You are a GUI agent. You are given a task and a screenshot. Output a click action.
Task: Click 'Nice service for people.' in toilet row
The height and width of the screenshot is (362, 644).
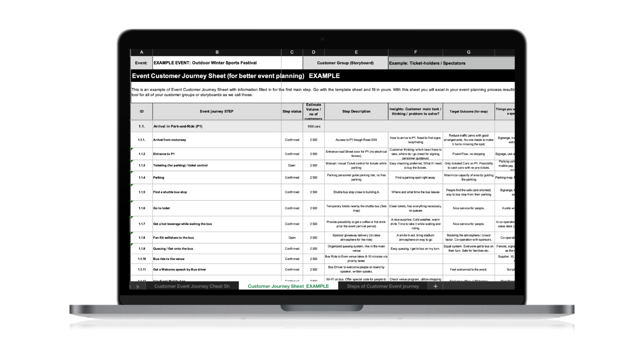click(469, 208)
